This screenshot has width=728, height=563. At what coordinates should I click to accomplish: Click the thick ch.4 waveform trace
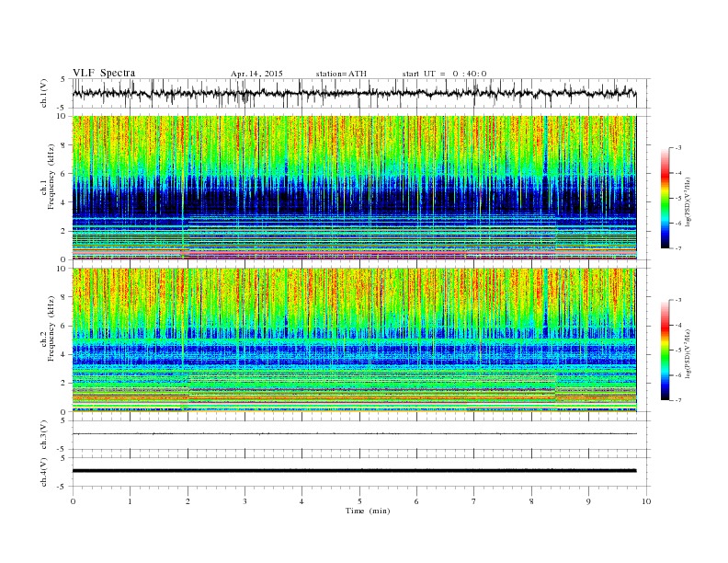click(354, 471)
